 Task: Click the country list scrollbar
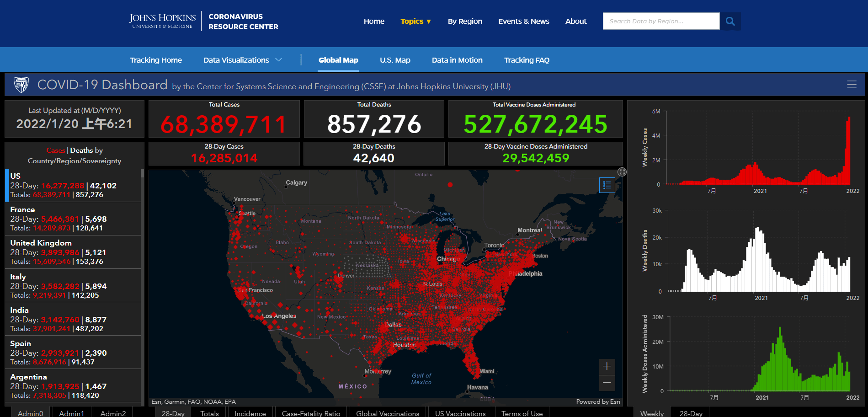pyautogui.click(x=142, y=229)
